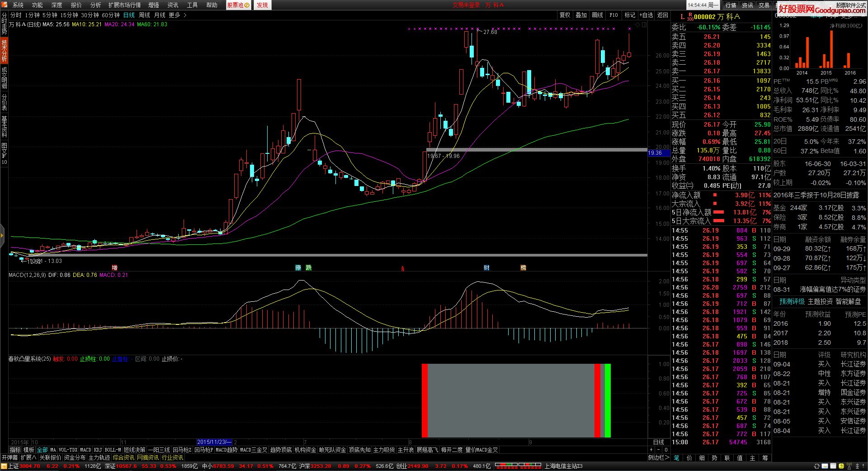Open the 功能 menu
Image resolution: width=868 pixels, height=471 pixels.
click(x=38, y=5)
